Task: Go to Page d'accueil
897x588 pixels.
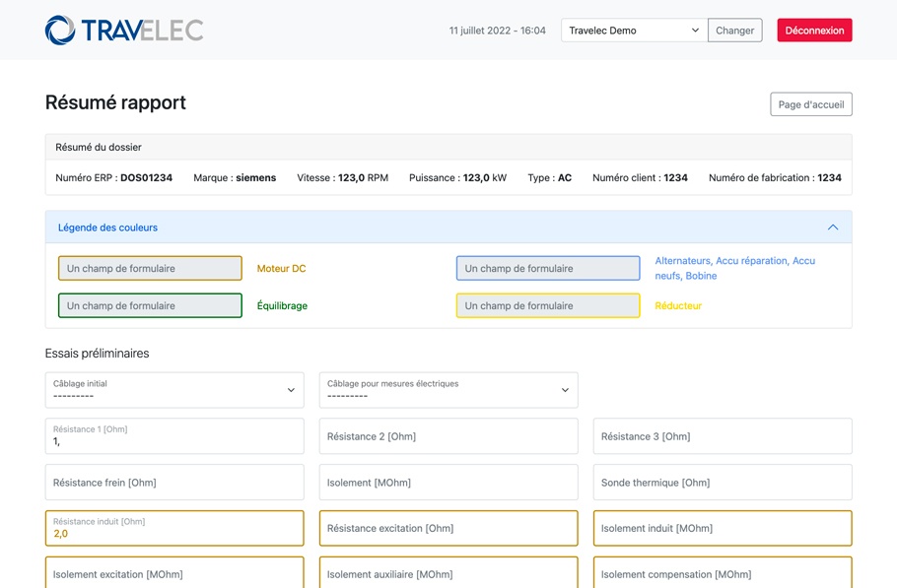Action: pyautogui.click(x=810, y=104)
